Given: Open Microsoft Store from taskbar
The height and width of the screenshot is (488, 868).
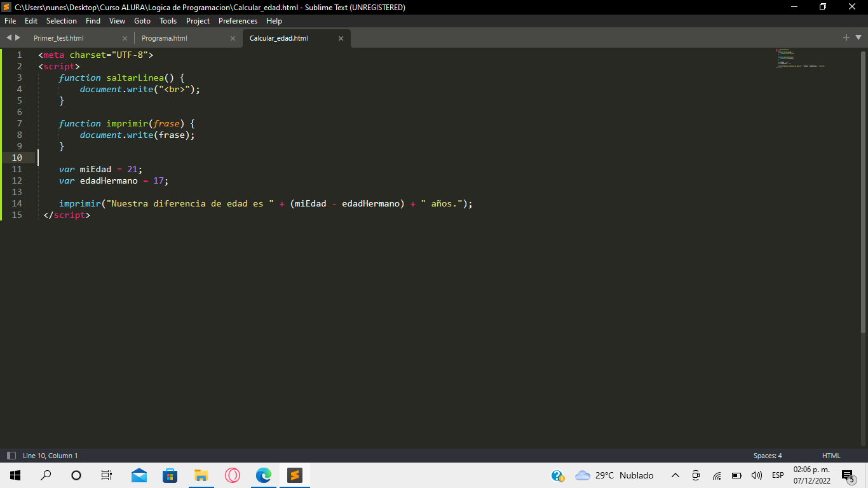Looking at the screenshot, I should [x=170, y=475].
